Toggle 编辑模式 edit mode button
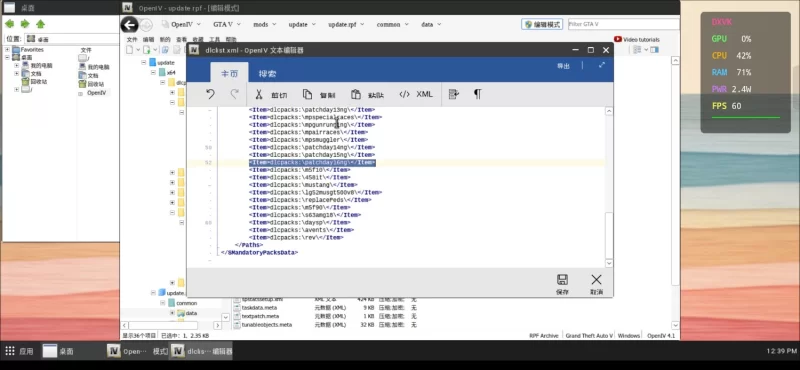Viewport: 800px width, 370px height. pyautogui.click(x=542, y=24)
